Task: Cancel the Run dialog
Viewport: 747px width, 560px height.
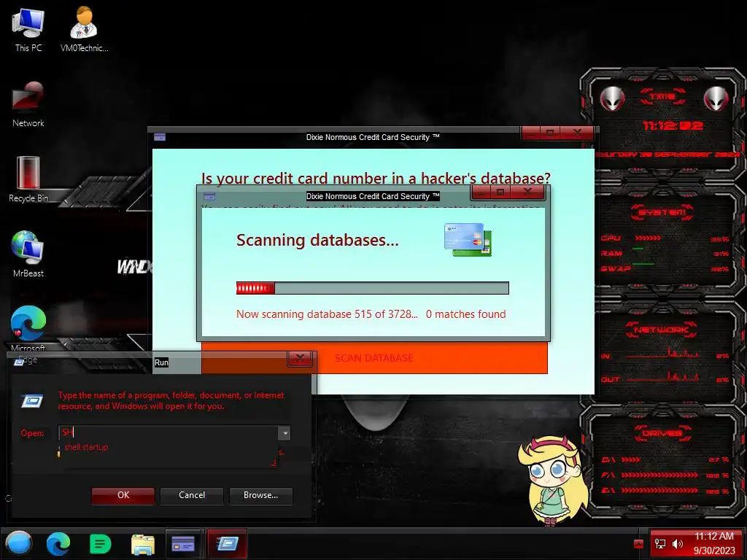Action: click(192, 495)
